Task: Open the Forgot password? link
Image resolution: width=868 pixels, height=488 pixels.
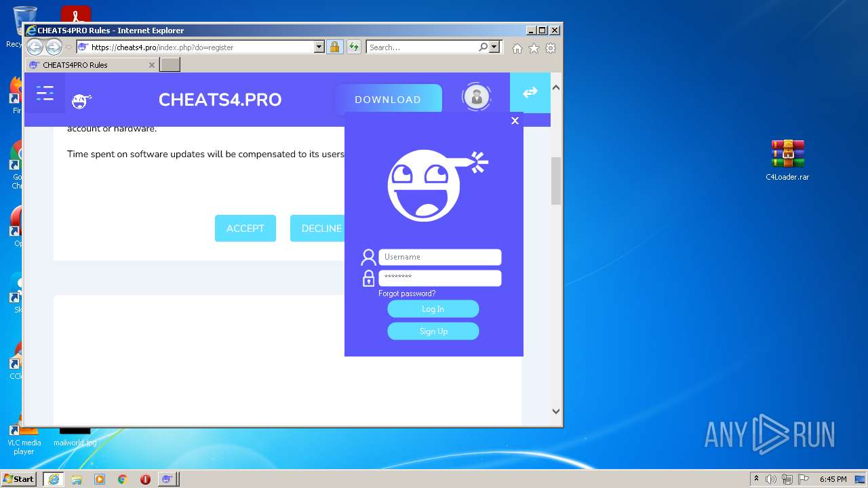Action: tap(407, 293)
